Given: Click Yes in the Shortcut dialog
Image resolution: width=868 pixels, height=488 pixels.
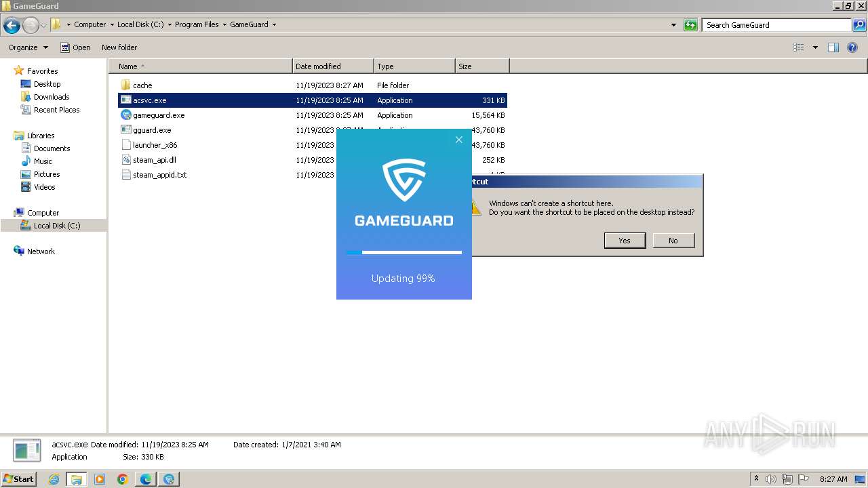Looking at the screenshot, I should pos(625,241).
